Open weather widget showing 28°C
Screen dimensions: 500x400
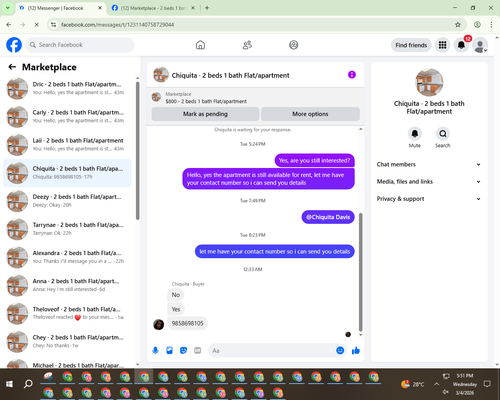tap(413, 384)
